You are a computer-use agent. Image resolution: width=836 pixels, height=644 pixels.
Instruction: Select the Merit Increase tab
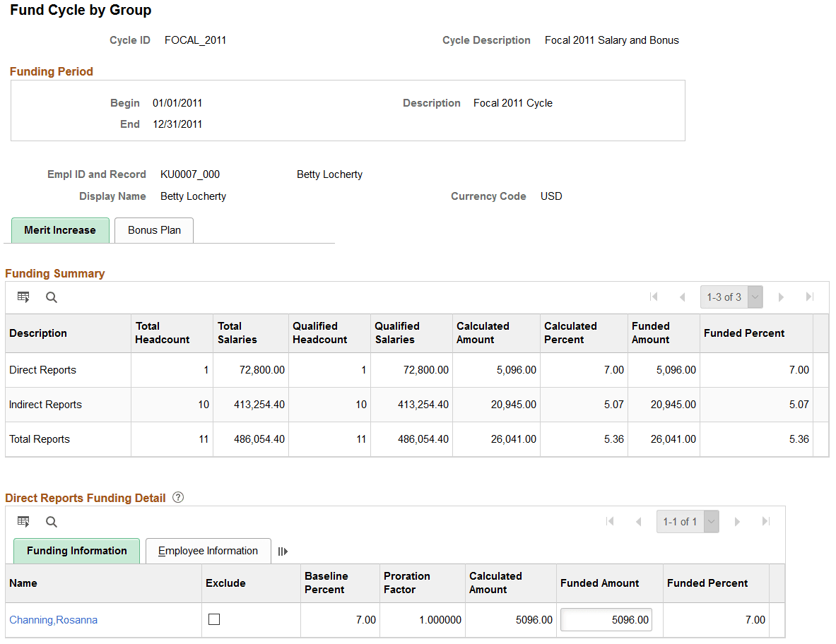point(60,230)
